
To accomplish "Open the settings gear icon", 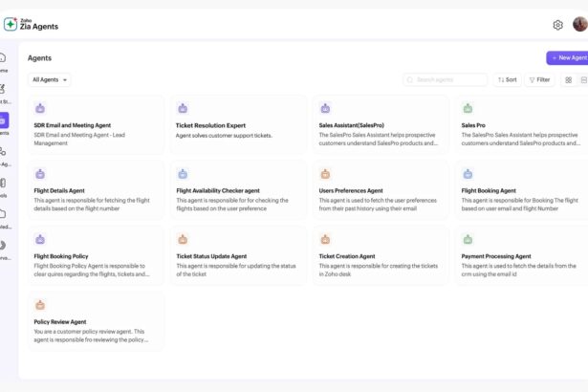I will click(x=557, y=25).
